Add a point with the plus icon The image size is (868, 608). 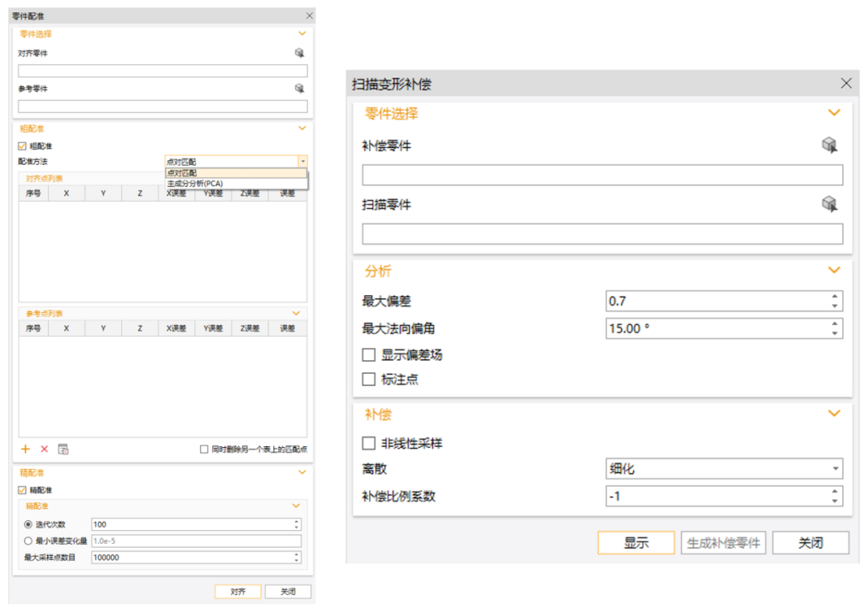tap(25, 449)
